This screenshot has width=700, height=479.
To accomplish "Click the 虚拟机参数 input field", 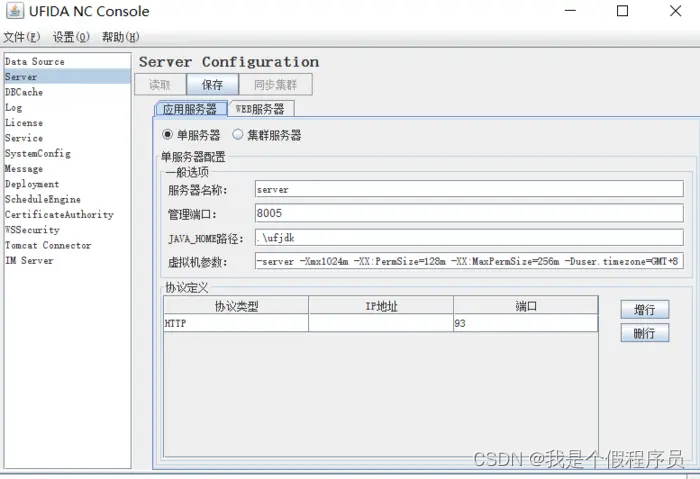I will click(469, 261).
